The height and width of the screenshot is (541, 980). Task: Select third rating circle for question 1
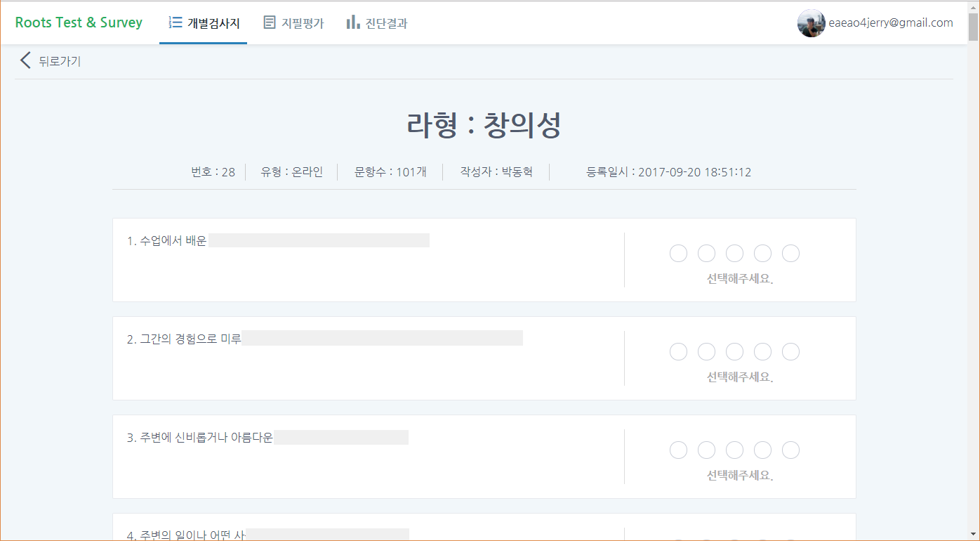point(734,254)
